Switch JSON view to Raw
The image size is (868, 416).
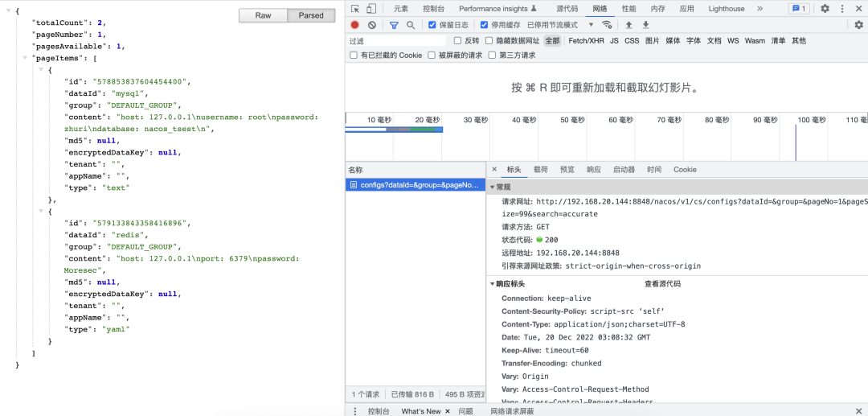(x=263, y=15)
